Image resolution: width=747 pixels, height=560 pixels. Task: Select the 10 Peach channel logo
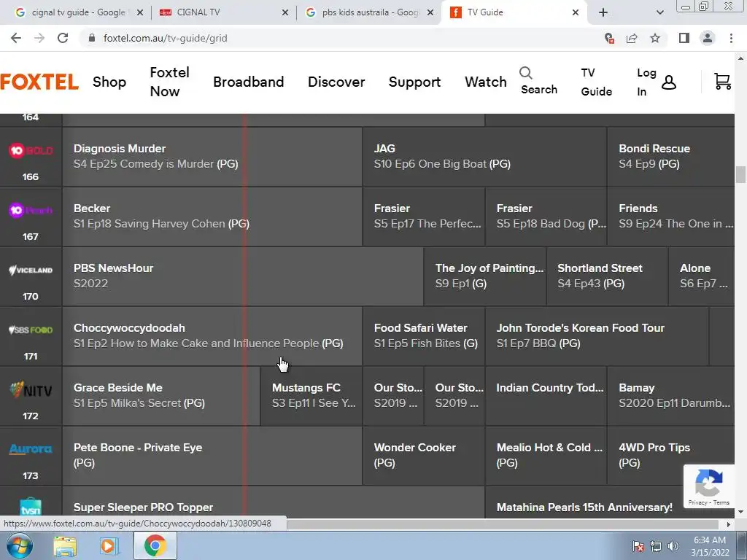point(31,210)
